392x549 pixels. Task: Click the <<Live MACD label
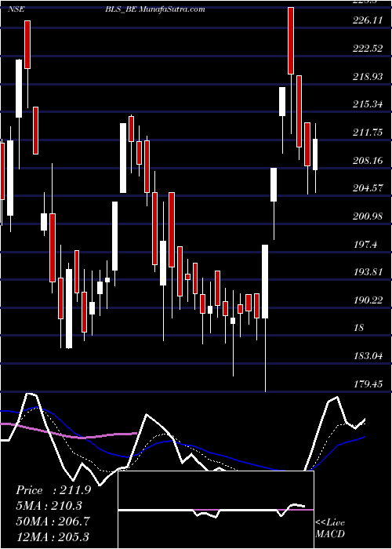330,529
